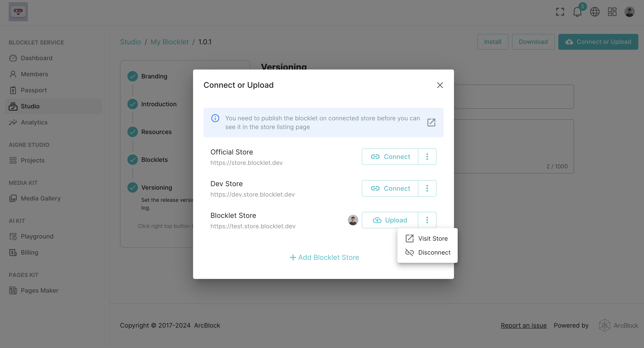This screenshot has width=644, height=348.
Task: Upload to the Blocklet Store
Action: click(390, 220)
